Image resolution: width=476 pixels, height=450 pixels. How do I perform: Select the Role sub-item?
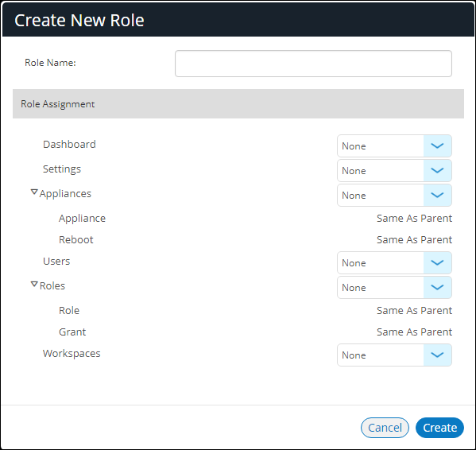point(69,310)
